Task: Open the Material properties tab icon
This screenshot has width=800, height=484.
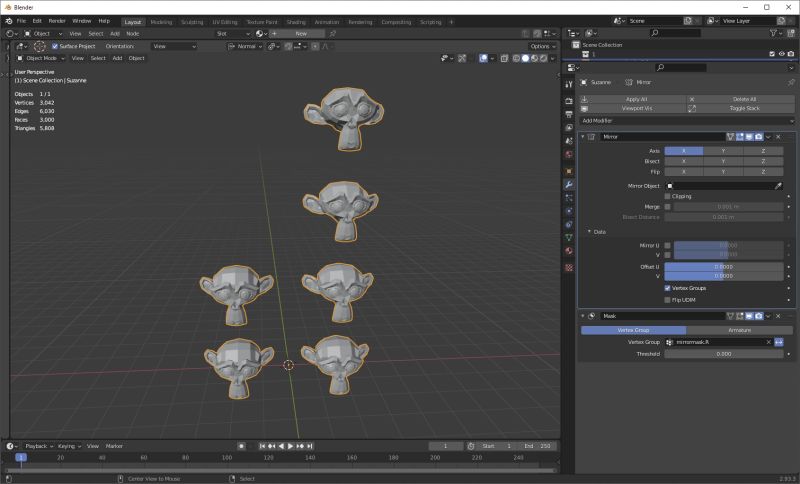Action: (x=569, y=251)
